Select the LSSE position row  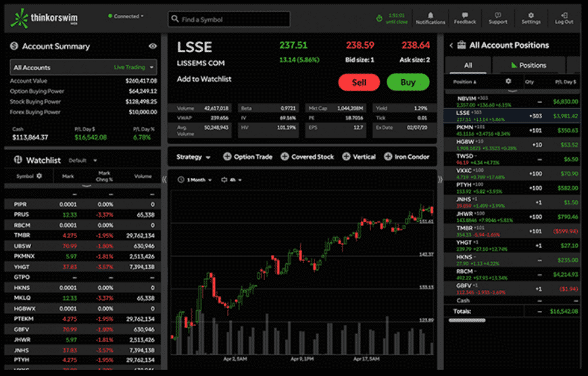point(512,116)
